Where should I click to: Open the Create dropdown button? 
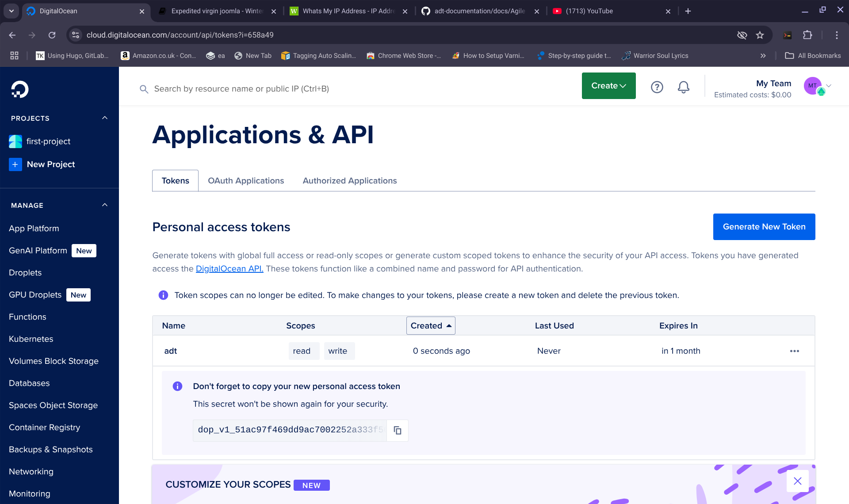[x=608, y=86]
